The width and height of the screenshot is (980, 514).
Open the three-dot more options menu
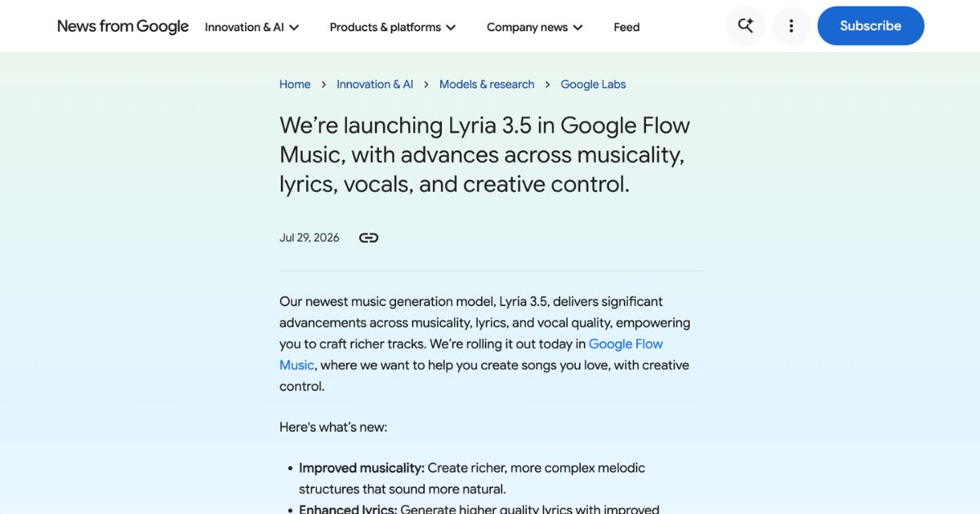791,25
